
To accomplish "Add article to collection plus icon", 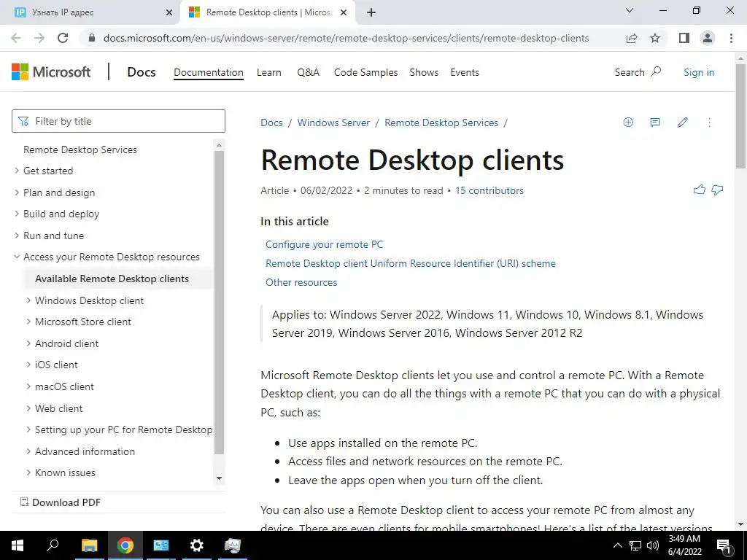I will [x=628, y=122].
